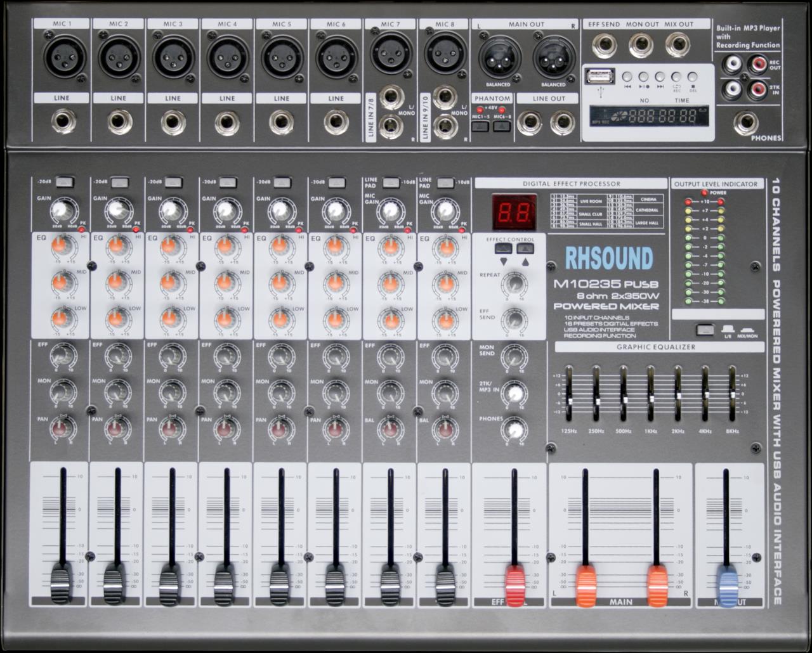
Task: Grab the channel 1 volume fader
Action: tap(62, 585)
